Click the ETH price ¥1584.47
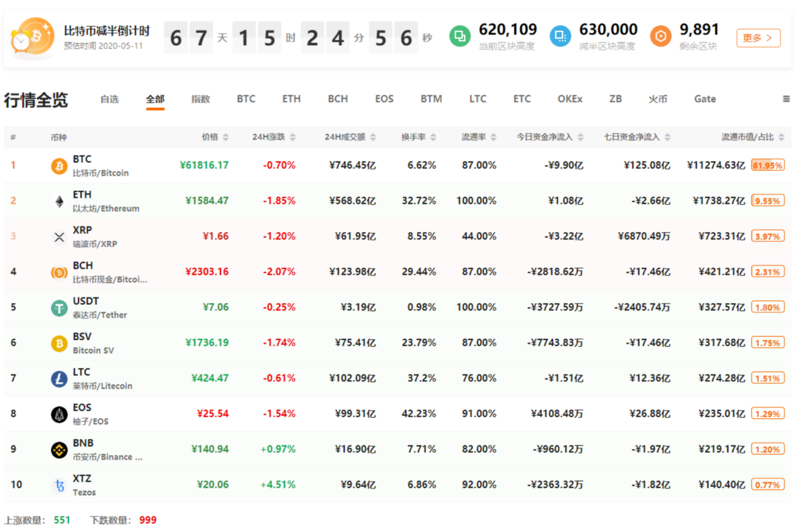796x532 pixels. click(x=207, y=201)
